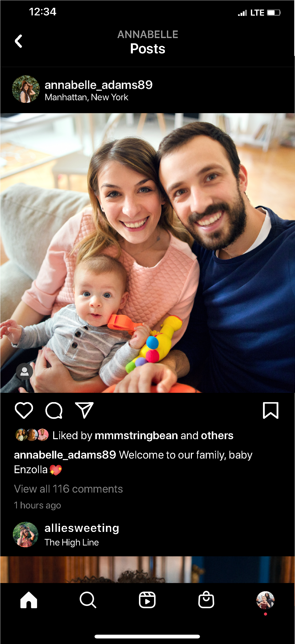Open comments via speech bubble icon
Viewport: 295px width, 644px height.
tap(54, 410)
